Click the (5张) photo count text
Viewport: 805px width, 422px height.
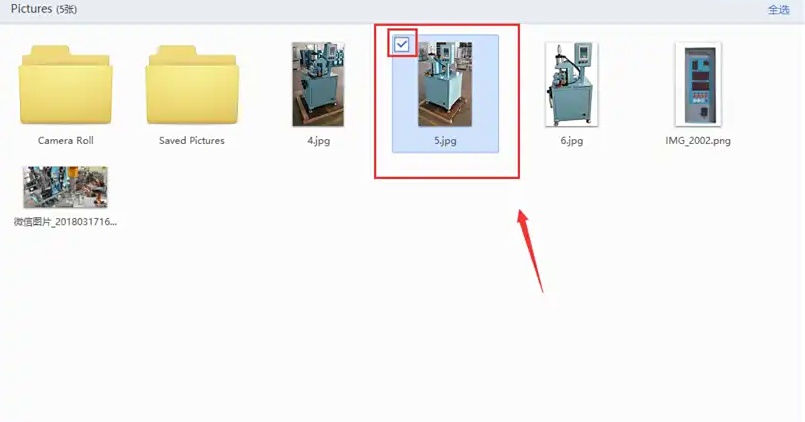point(66,10)
